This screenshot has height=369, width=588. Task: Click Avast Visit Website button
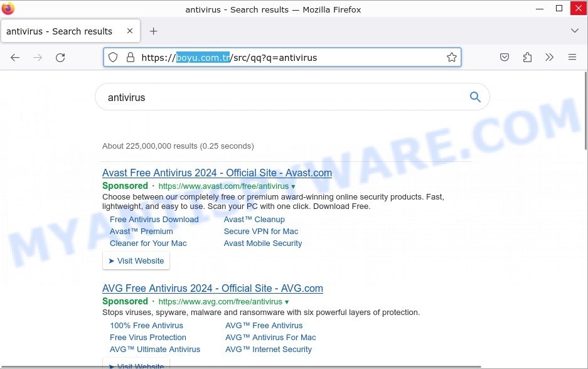136,260
